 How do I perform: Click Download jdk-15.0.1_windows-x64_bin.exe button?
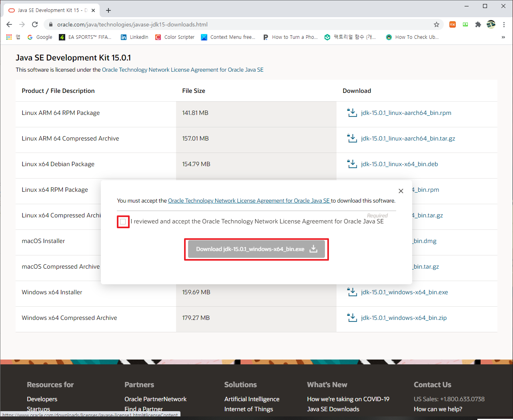pyautogui.click(x=256, y=249)
